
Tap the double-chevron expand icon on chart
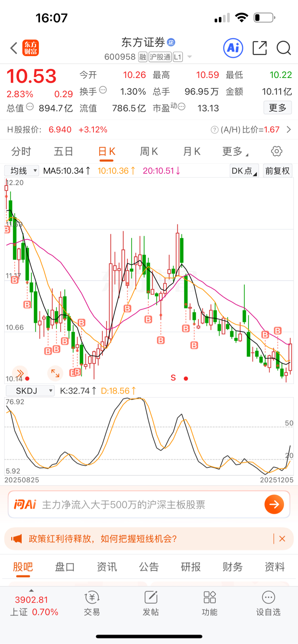pos(20,374)
